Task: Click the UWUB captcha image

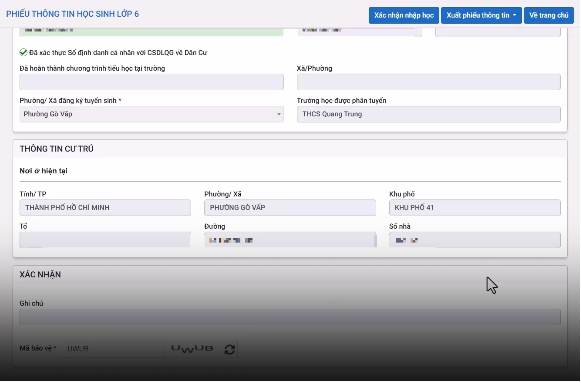Action: pyautogui.click(x=192, y=349)
